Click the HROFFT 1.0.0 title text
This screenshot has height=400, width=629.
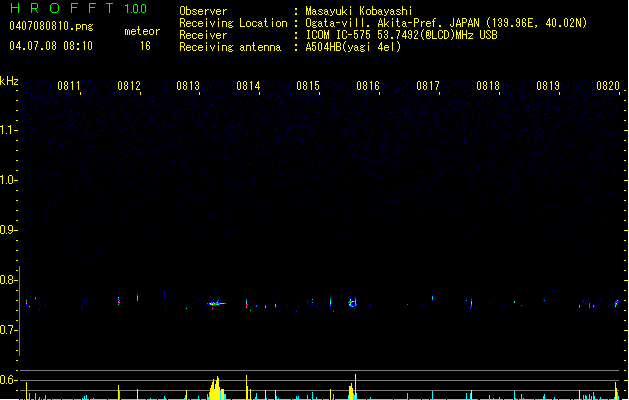click(x=79, y=8)
